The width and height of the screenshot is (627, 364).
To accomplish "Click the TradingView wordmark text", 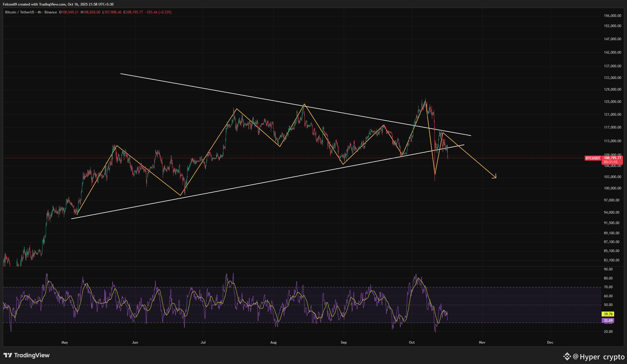I will tap(32, 355).
